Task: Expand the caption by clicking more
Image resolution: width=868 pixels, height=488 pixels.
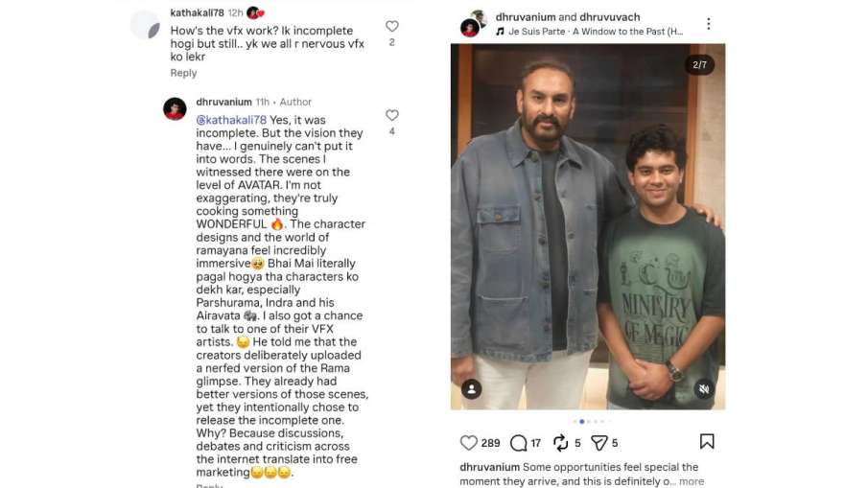Action: (692, 481)
